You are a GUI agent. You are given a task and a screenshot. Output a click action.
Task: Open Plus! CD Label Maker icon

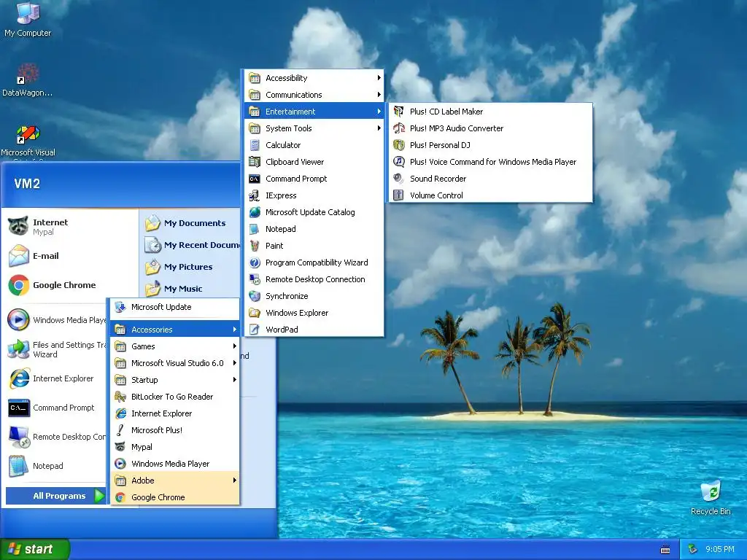pyautogui.click(x=399, y=112)
